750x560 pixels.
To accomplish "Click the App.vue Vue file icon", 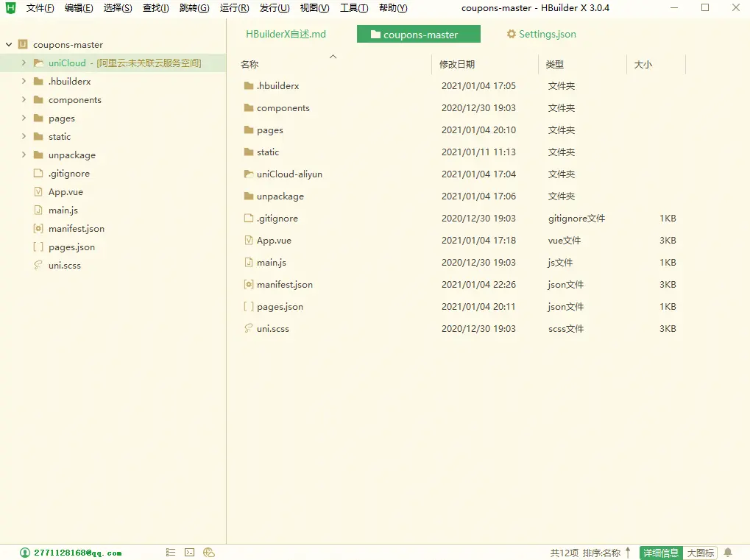I will pyautogui.click(x=250, y=240).
